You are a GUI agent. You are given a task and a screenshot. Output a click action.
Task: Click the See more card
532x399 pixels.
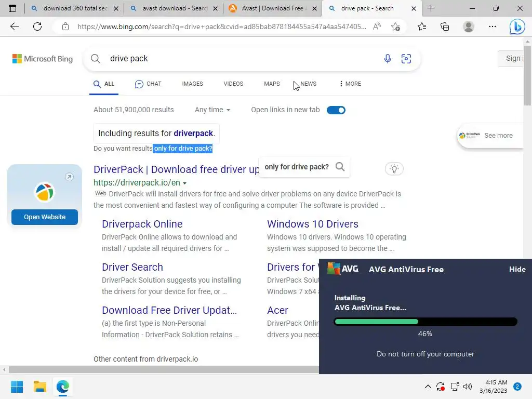[490, 136]
